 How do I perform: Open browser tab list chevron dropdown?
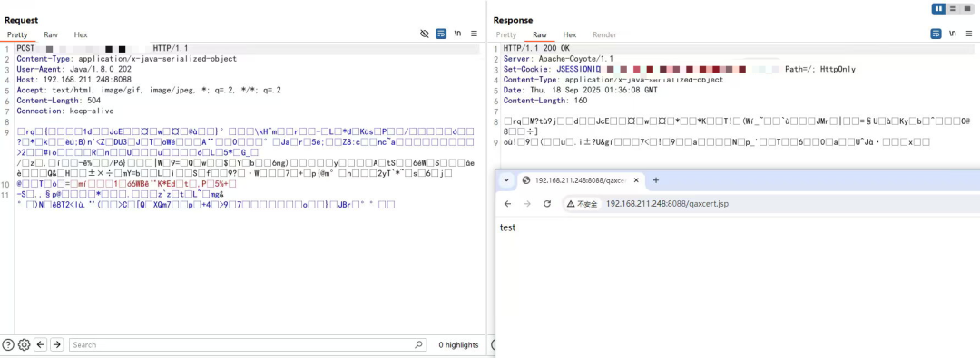506,180
